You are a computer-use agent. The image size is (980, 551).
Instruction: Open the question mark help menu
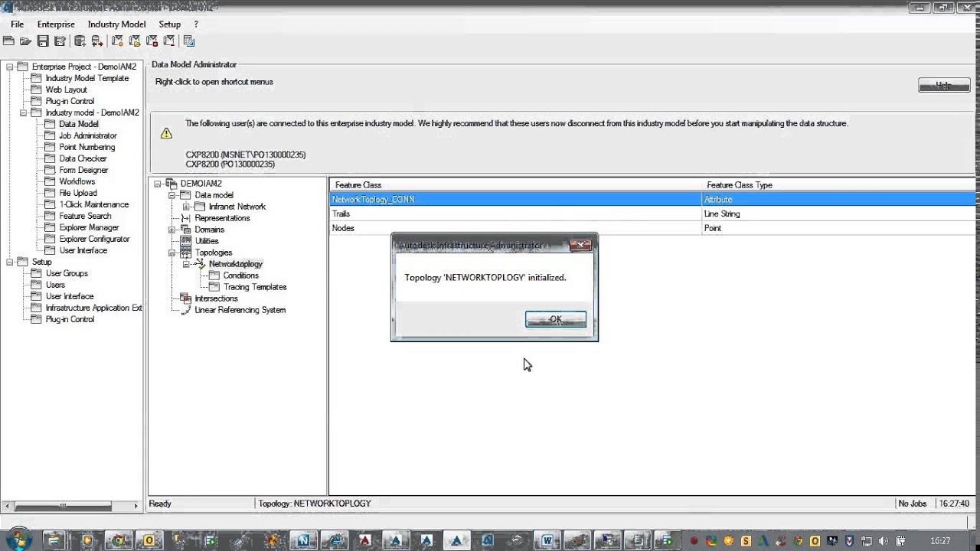point(196,24)
